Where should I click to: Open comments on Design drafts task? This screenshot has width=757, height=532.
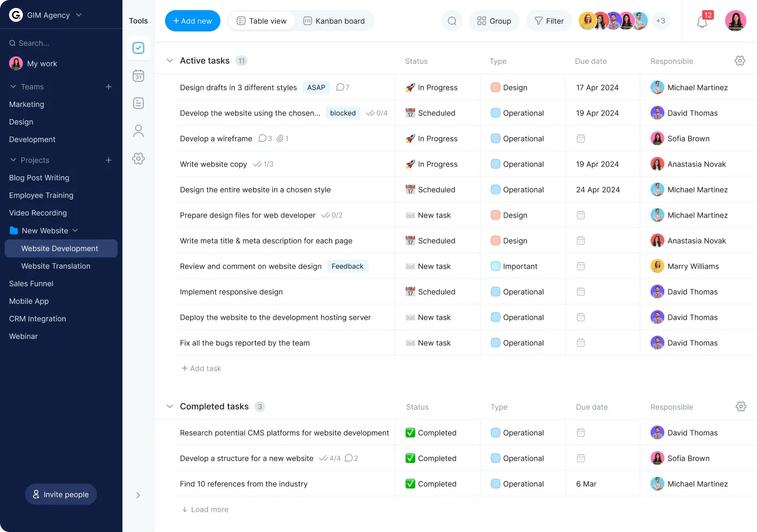click(x=343, y=87)
